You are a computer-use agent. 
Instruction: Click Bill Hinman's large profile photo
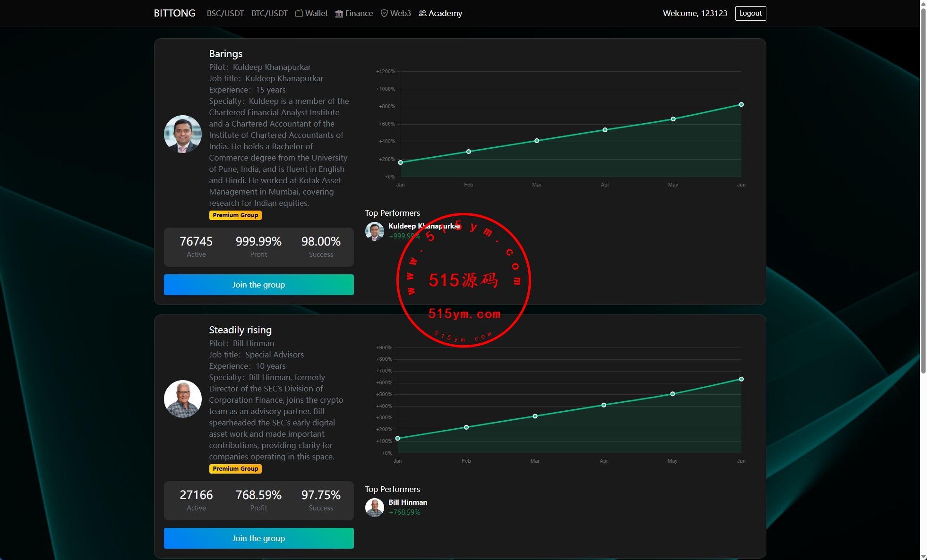tap(183, 399)
